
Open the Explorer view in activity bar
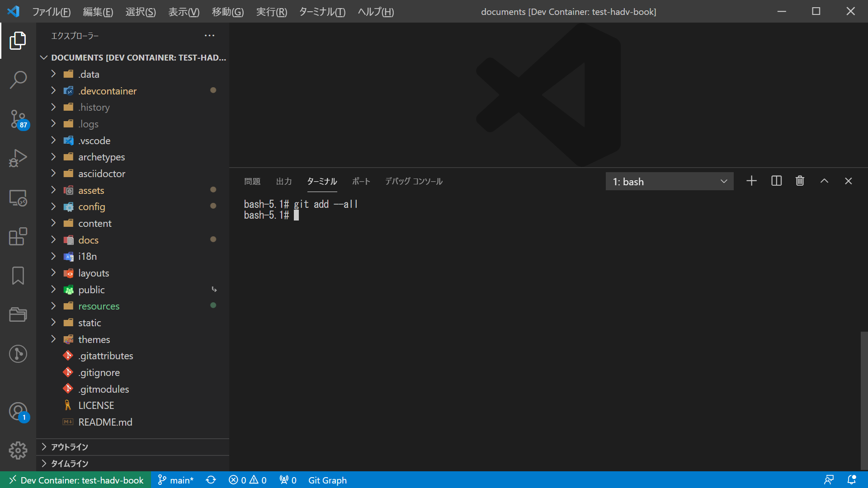click(x=18, y=41)
